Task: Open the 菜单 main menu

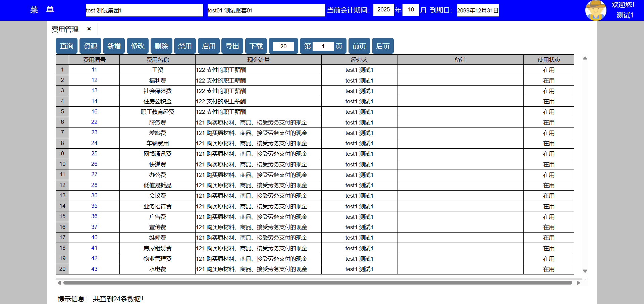Action: (42, 10)
